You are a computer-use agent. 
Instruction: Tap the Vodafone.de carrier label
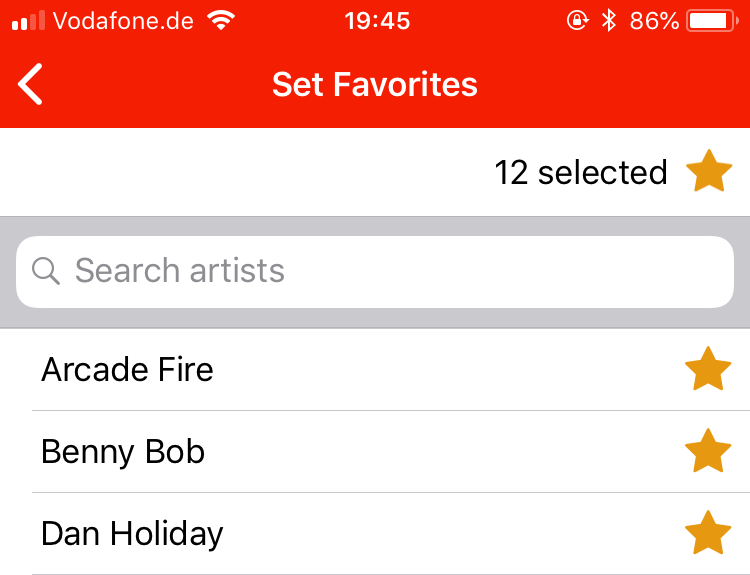coord(123,21)
